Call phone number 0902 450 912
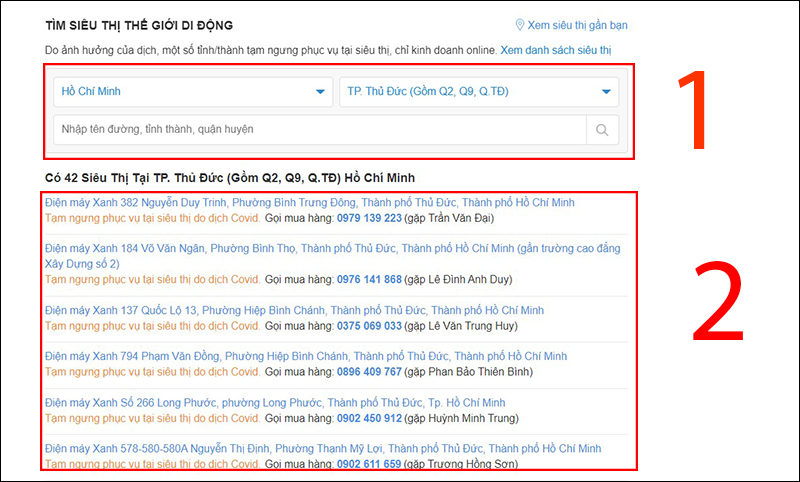The height and width of the screenshot is (482, 800). (369, 418)
